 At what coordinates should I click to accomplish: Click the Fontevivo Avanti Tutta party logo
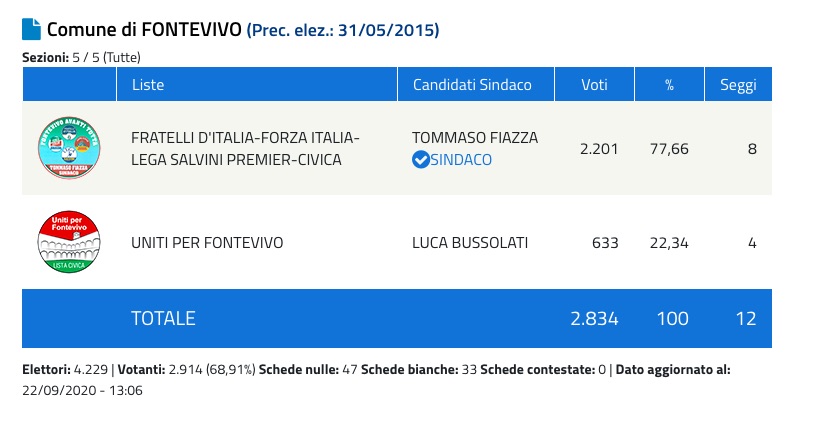pos(69,148)
